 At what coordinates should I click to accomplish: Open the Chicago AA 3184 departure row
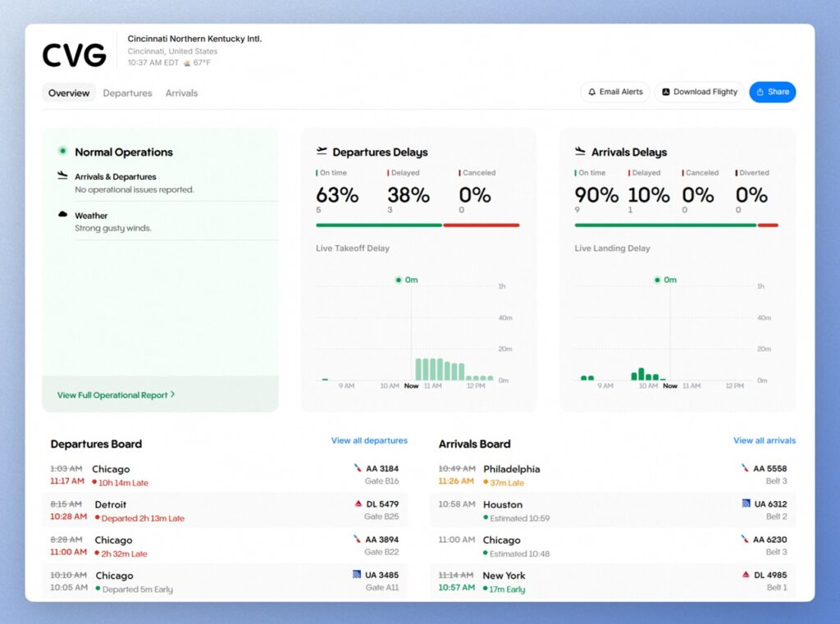click(x=225, y=476)
